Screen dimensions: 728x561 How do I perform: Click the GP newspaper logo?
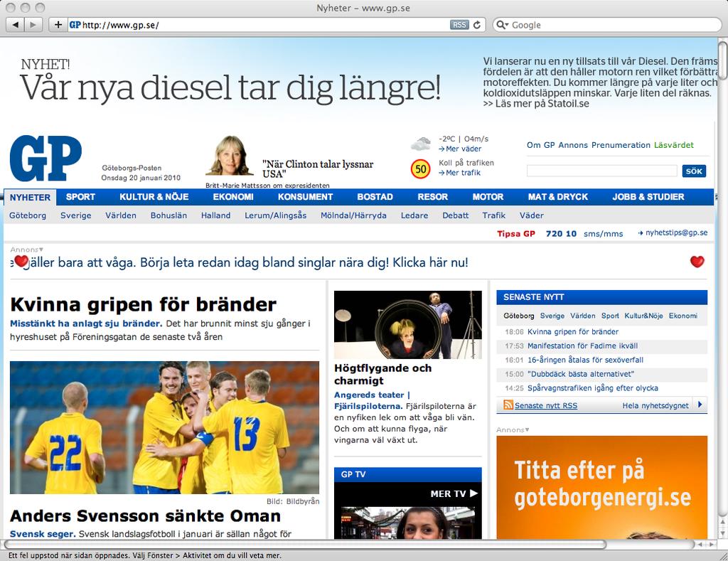(45, 158)
